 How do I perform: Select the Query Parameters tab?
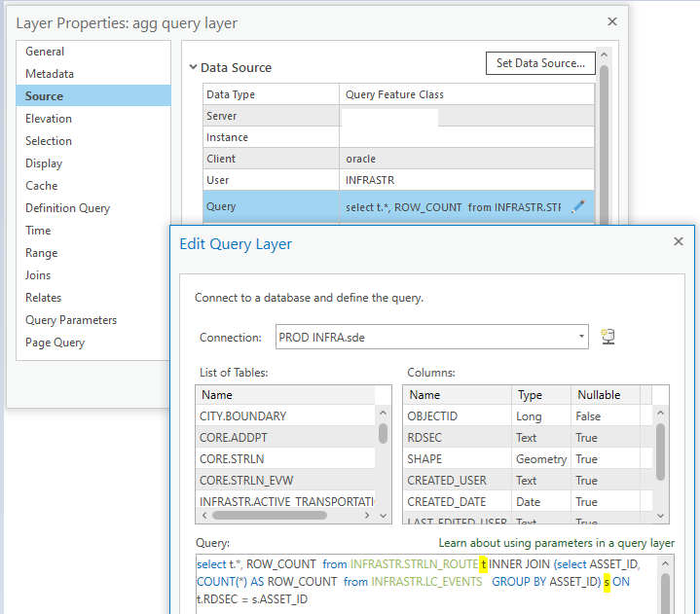point(71,320)
